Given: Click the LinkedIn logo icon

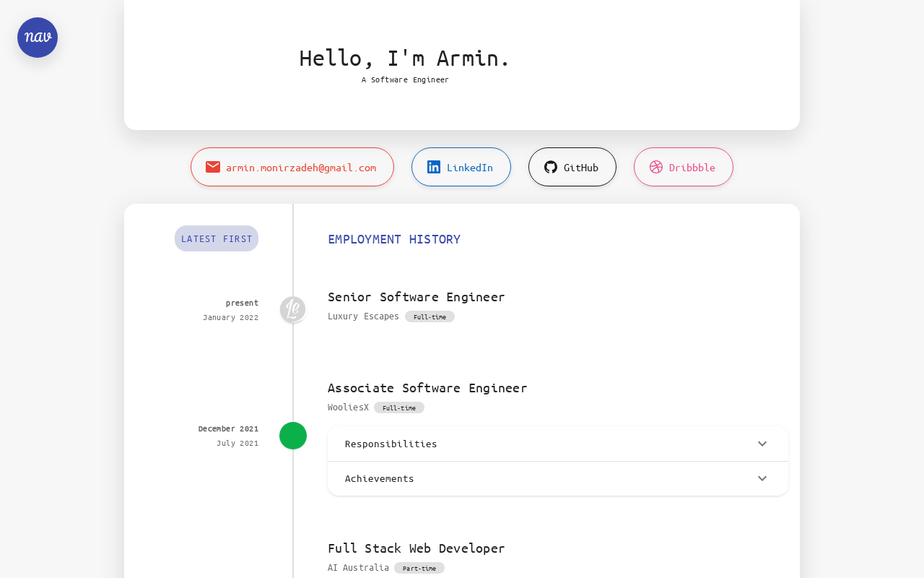Looking at the screenshot, I should coord(434,167).
